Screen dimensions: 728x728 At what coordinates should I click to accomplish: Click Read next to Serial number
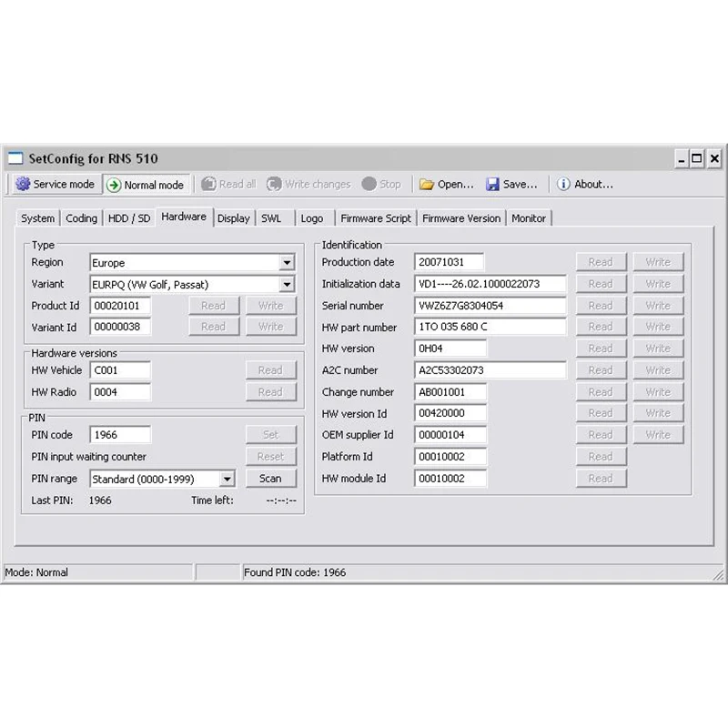601,305
